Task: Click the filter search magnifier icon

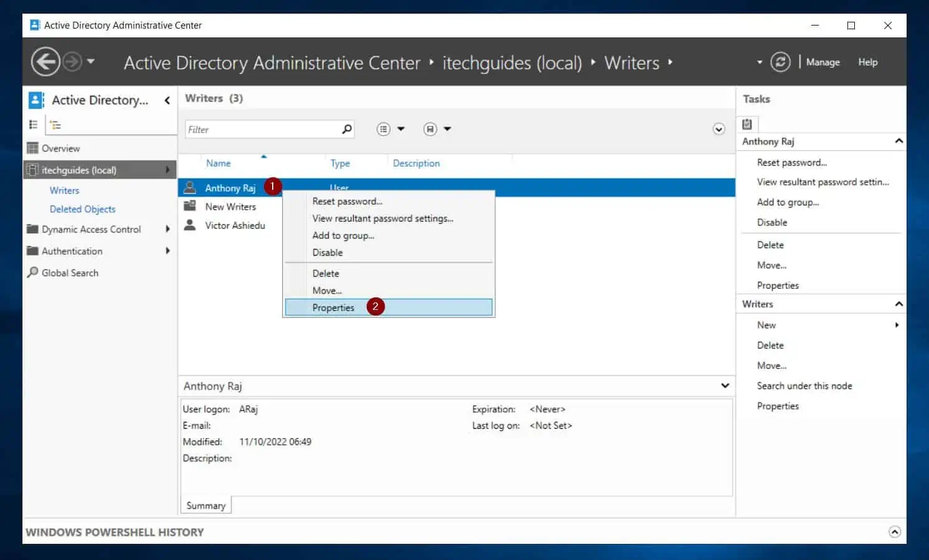Action: (x=347, y=129)
